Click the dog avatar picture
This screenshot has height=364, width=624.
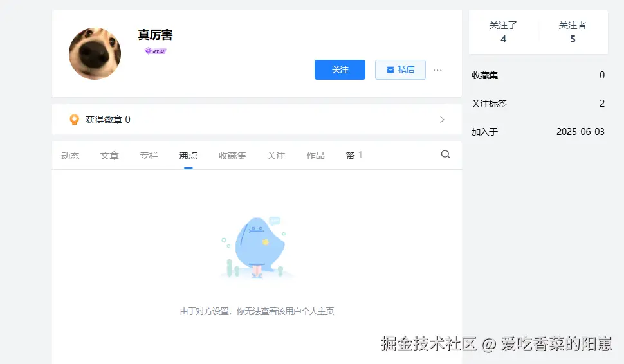95,53
